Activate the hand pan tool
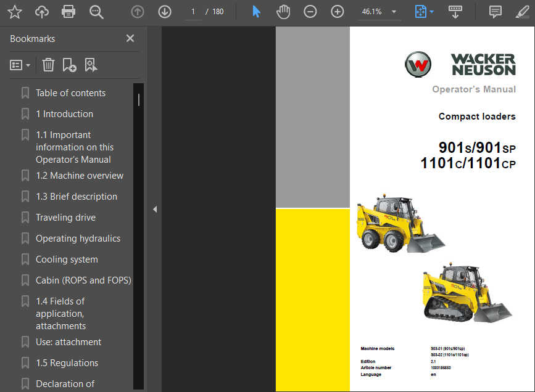Image resolution: width=535 pixels, height=392 pixels. tap(283, 12)
